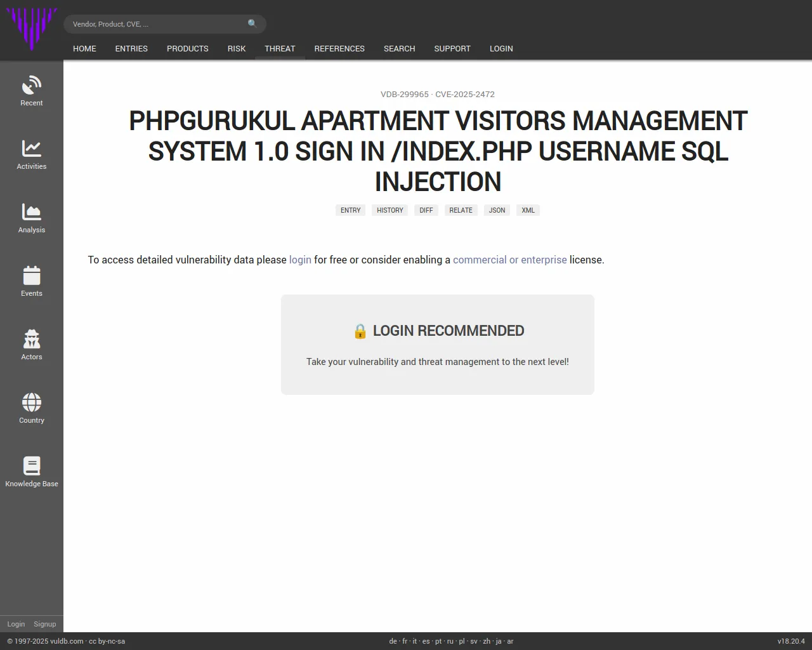The width and height of the screenshot is (812, 650).
Task: Click the search magnifier icon
Action: pyautogui.click(x=252, y=23)
